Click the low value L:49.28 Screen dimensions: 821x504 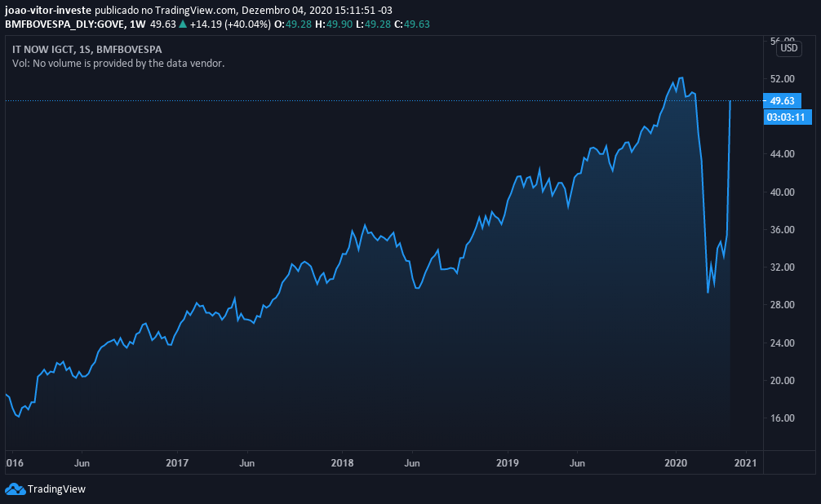coord(373,24)
